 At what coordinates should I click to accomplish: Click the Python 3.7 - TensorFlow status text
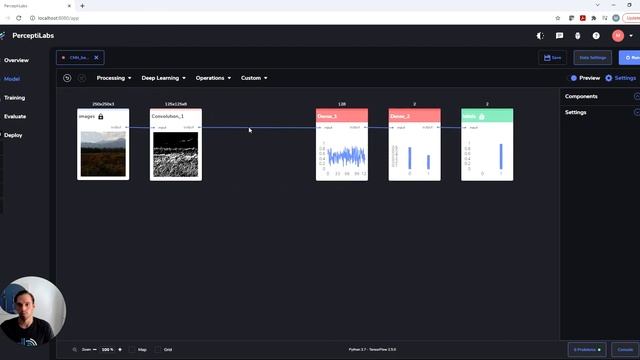click(x=372, y=349)
